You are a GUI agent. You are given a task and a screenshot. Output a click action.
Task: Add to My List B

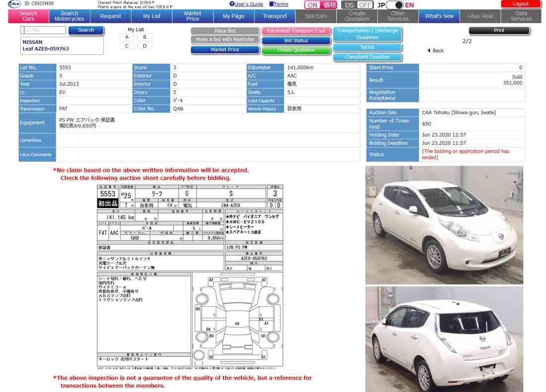(x=144, y=37)
